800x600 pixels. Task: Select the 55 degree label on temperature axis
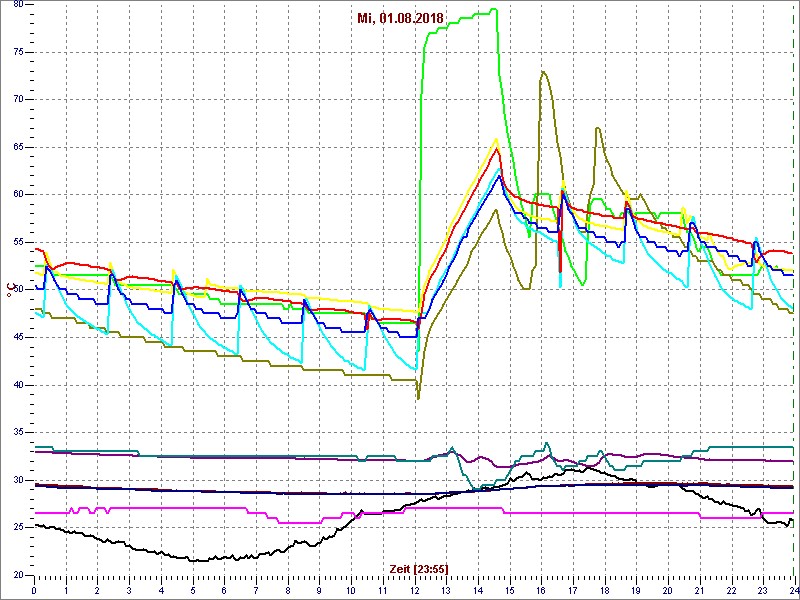(17, 242)
